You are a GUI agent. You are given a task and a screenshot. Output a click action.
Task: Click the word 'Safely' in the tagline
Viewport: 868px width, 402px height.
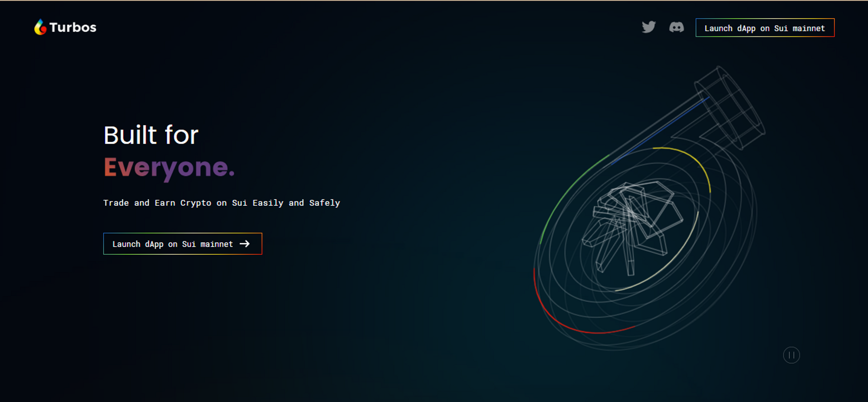pyautogui.click(x=324, y=203)
